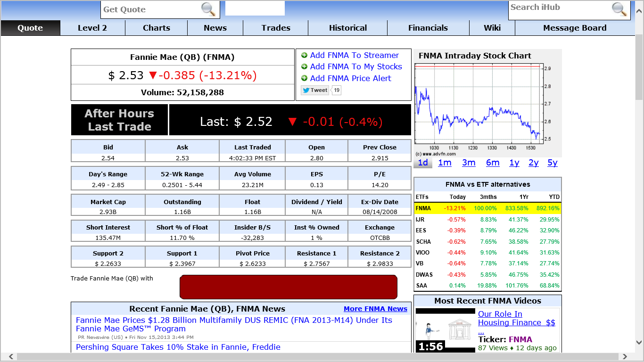
Task: Open Our Role In Housing Finance video link
Action: tap(517, 322)
